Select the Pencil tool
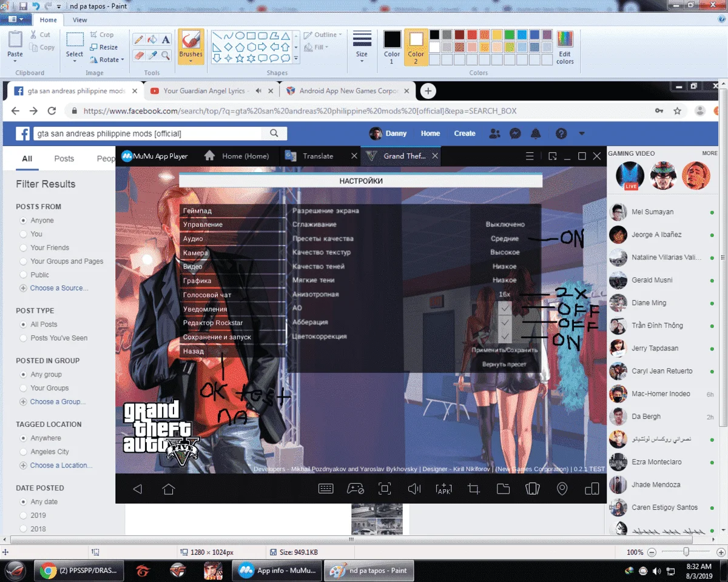The image size is (728, 582). point(138,39)
